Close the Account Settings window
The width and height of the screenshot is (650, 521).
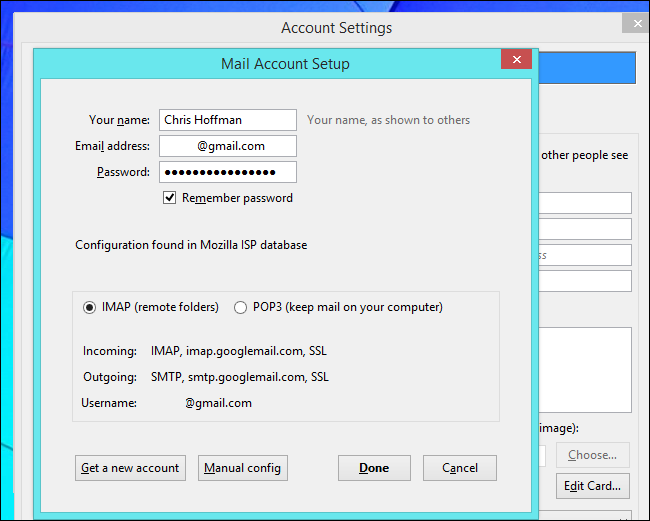coord(638,24)
